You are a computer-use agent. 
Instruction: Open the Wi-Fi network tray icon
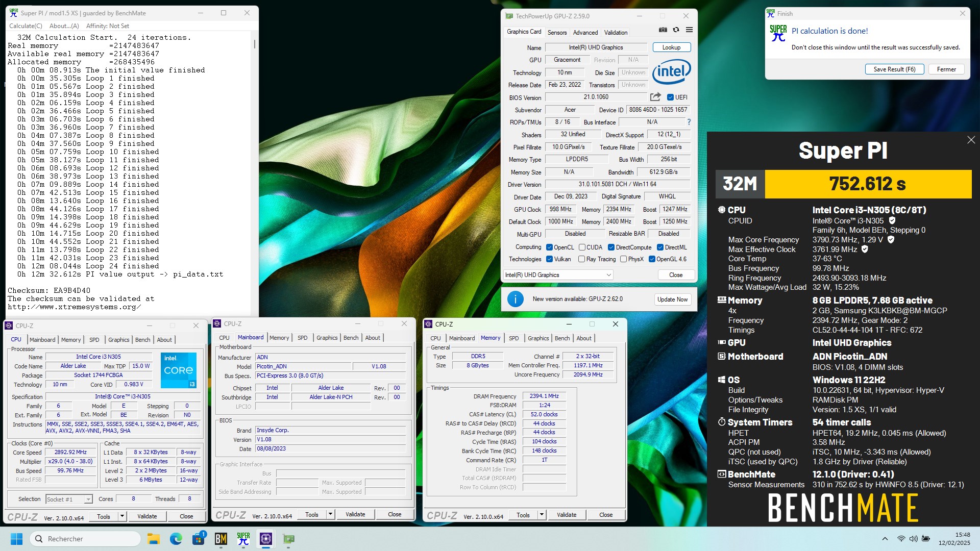901,539
